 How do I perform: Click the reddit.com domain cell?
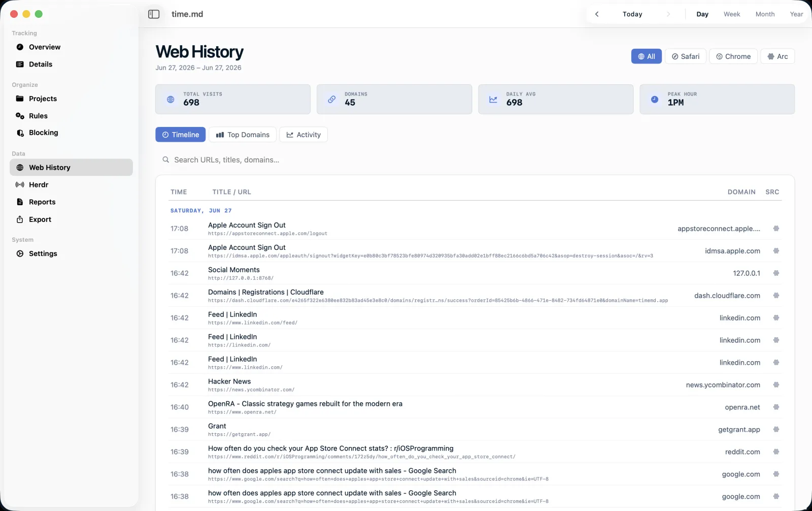click(742, 452)
